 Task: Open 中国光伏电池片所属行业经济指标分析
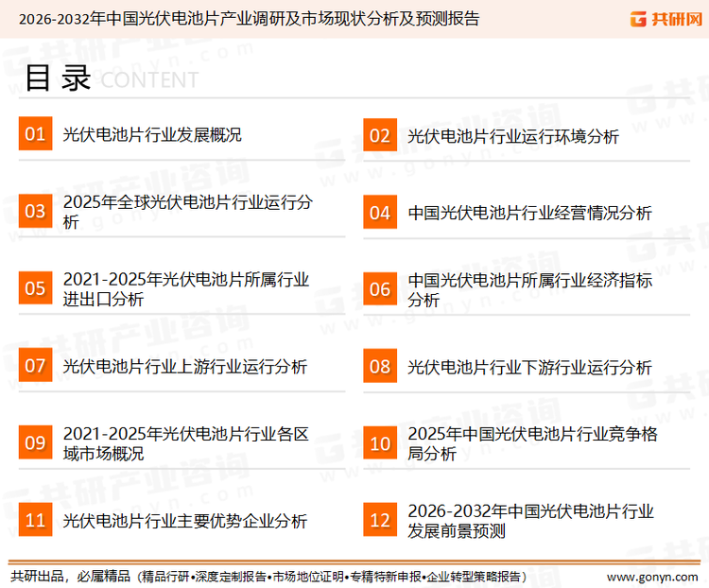point(530,290)
